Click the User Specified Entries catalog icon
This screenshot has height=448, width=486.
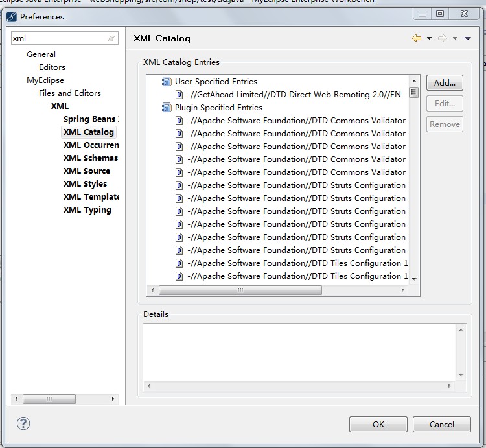point(167,82)
